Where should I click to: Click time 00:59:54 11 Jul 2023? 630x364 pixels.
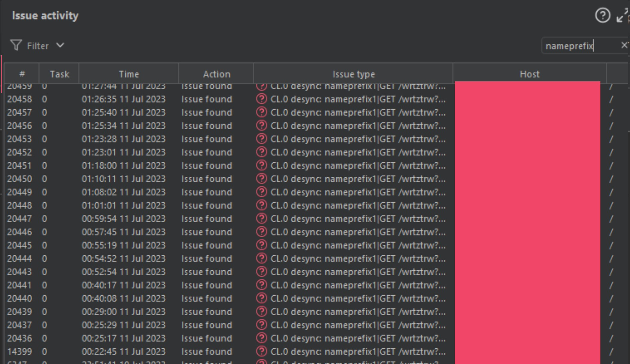coord(124,219)
